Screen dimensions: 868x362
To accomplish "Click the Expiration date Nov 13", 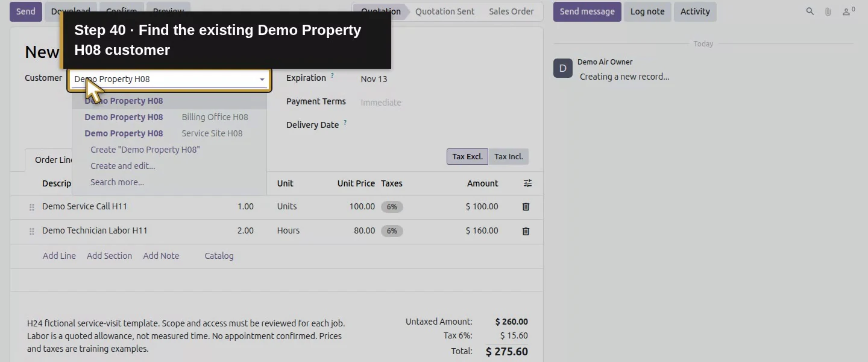I will coord(374,79).
